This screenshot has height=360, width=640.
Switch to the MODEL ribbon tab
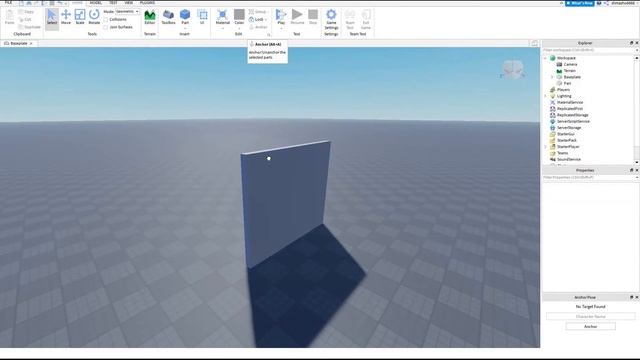(96, 2)
